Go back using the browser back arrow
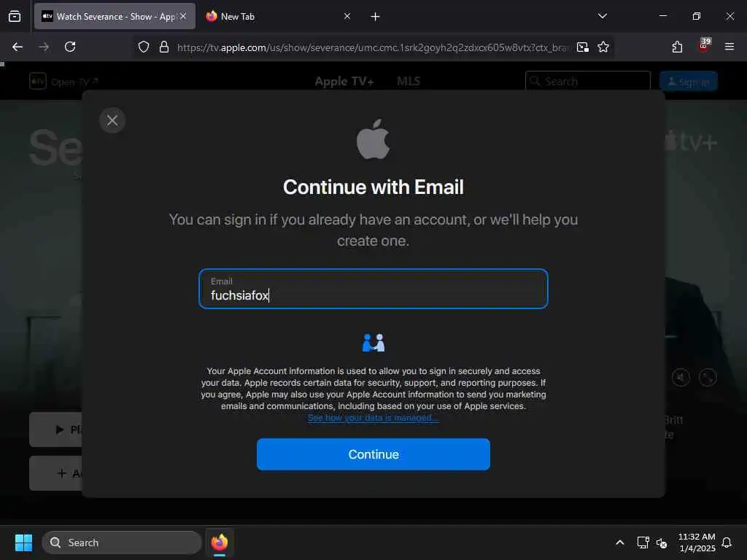The width and height of the screenshot is (747, 560). pos(18,47)
